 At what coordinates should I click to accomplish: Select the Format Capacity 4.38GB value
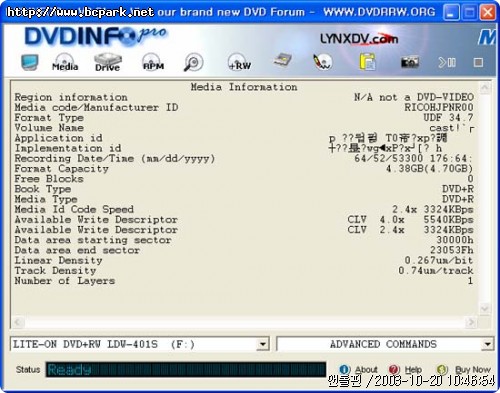coord(429,169)
